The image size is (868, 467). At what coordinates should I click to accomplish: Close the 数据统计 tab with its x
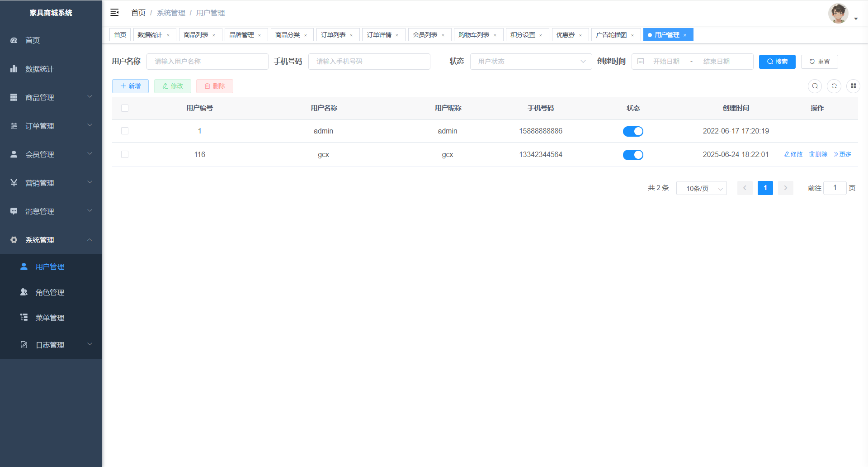coord(168,35)
